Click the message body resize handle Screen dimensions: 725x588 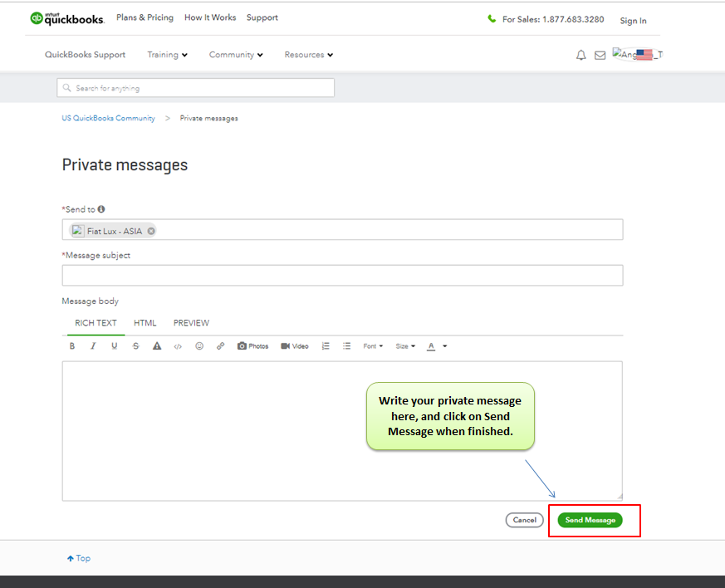tap(620, 497)
